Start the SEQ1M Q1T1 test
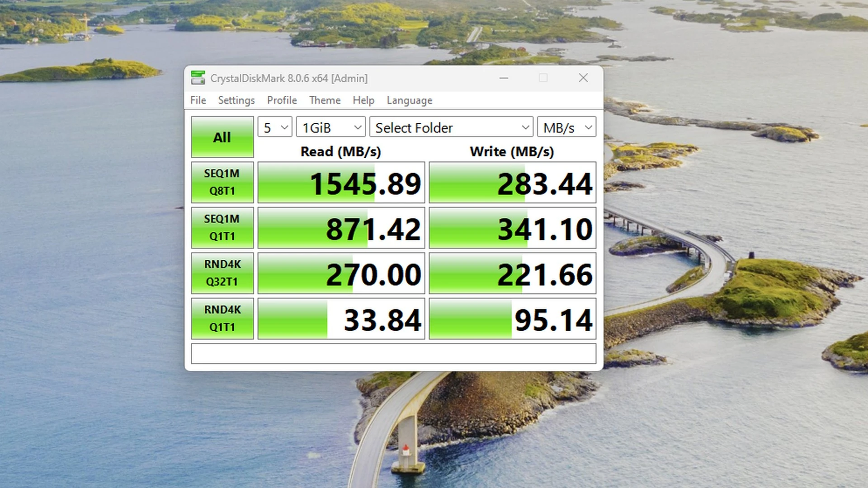 tap(222, 228)
